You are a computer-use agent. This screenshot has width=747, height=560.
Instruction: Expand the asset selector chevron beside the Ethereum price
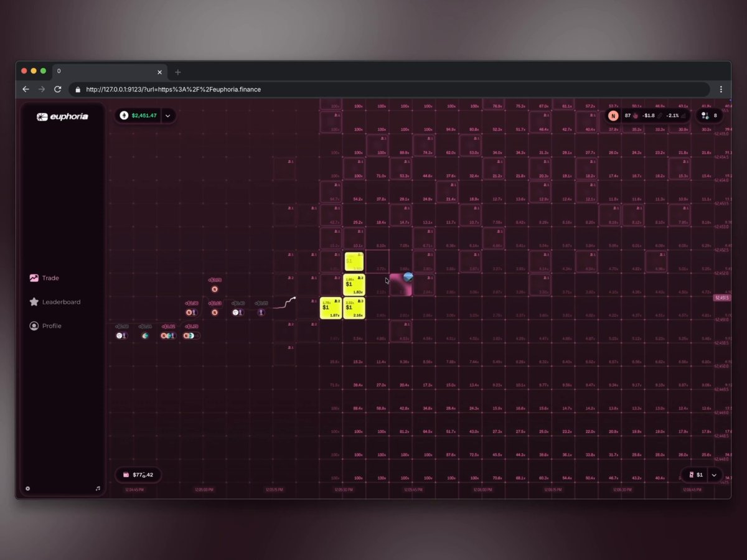click(167, 115)
